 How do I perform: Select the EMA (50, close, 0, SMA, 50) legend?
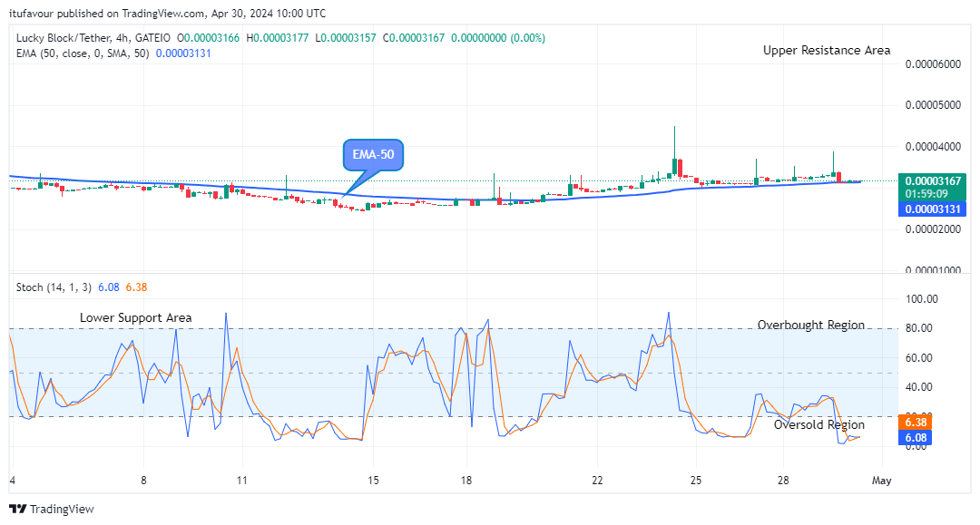[83, 53]
